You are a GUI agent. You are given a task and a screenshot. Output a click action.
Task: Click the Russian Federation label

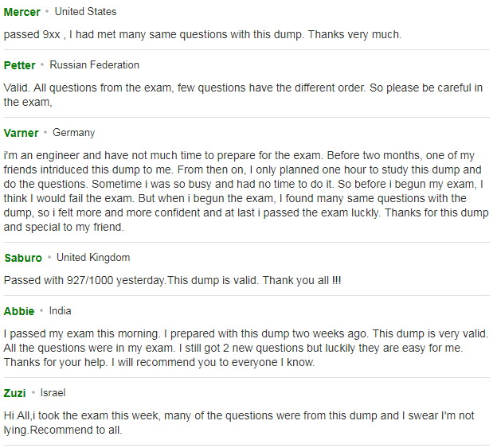pos(94,65)
